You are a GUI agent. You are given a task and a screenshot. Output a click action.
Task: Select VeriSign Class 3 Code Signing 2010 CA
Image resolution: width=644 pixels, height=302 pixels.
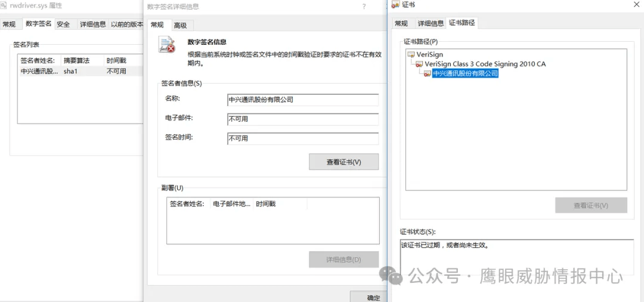485,64
